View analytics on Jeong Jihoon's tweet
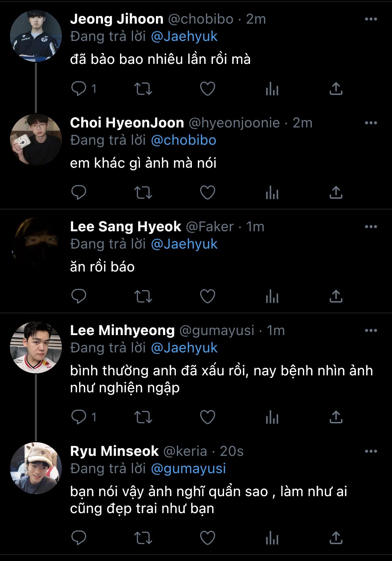Image resolution: width=392 pixels, height=561 pixels. click(272, 89)
